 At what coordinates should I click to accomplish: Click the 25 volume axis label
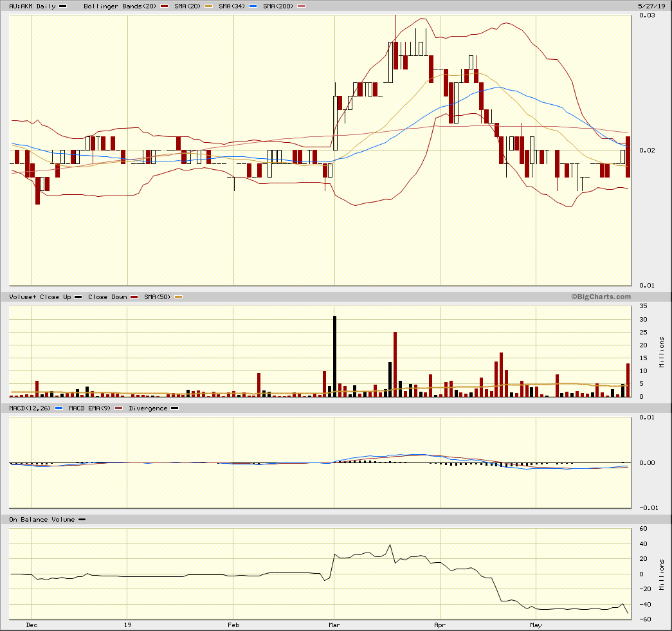(643, 332)
